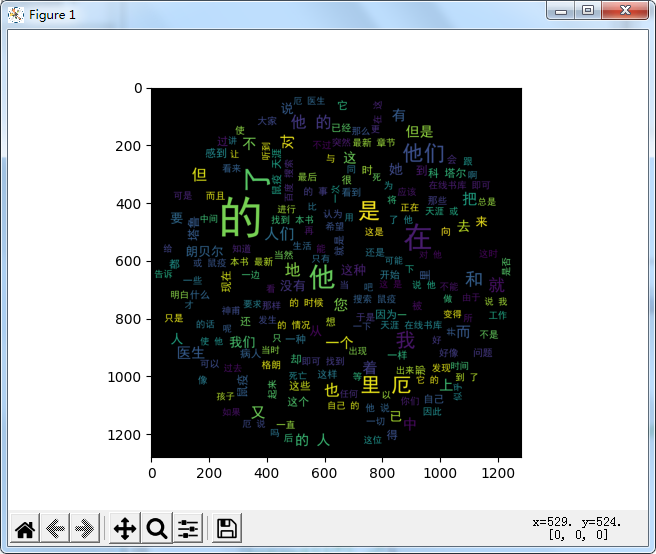Click the pixel value readout [0, 0, 0]
Image resolution: width=656 pixels, height=554 pixels.
click(x=578, y=535)
